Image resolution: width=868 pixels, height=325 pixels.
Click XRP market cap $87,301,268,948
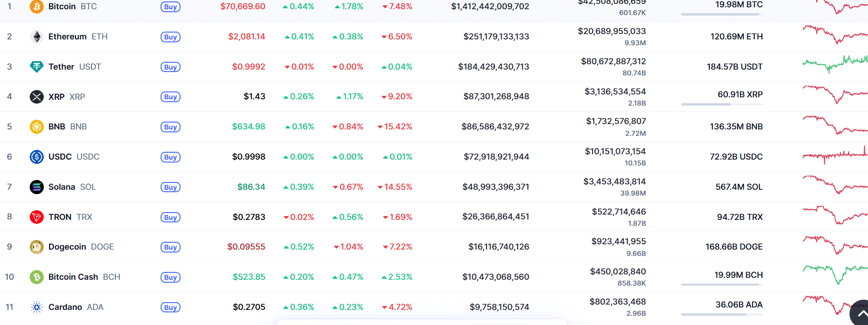496,96
